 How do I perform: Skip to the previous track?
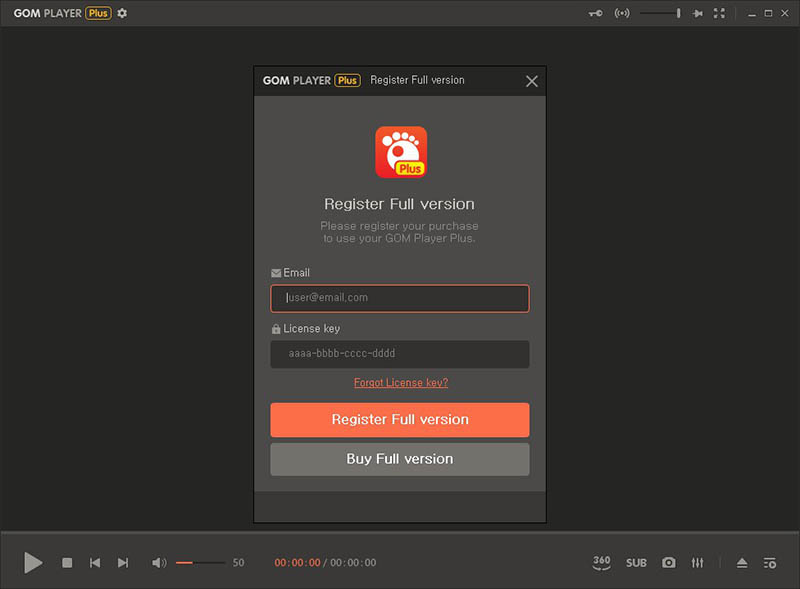click(x=95, y=563)
